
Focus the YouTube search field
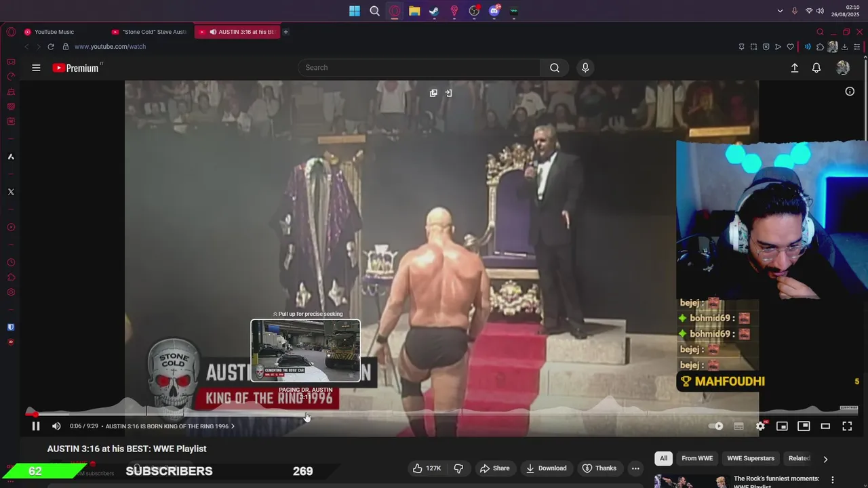click(x=419, y=68)
